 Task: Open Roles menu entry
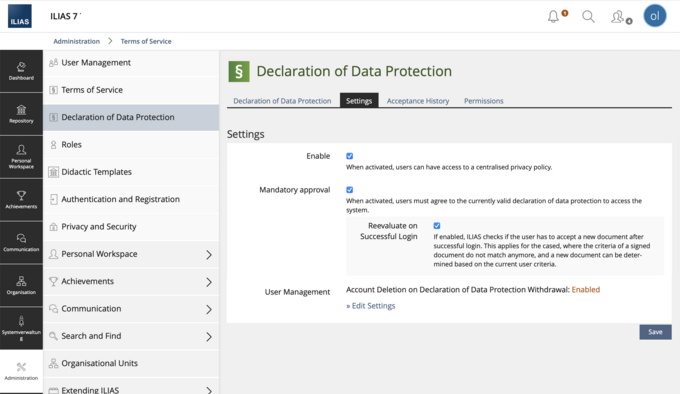click(x=131, y=145)
